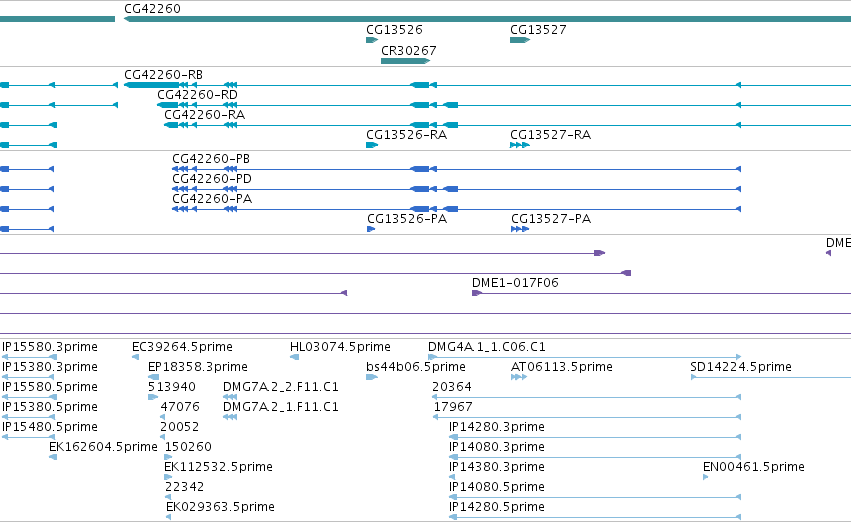Select feature labeled 17967
The width and height of the screenshot is (851, 522).
tap(453, 408)
